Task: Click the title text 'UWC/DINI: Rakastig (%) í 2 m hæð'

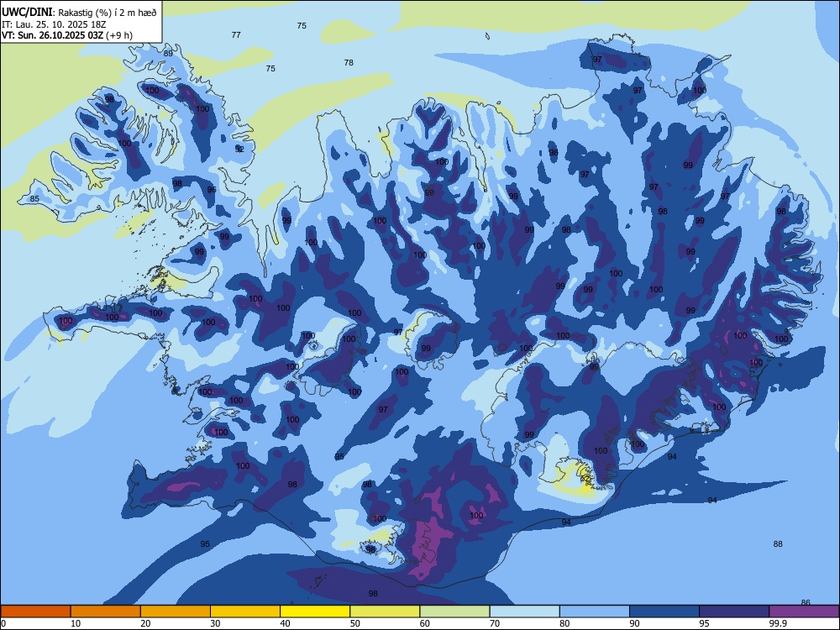Action: coord(79,13)
